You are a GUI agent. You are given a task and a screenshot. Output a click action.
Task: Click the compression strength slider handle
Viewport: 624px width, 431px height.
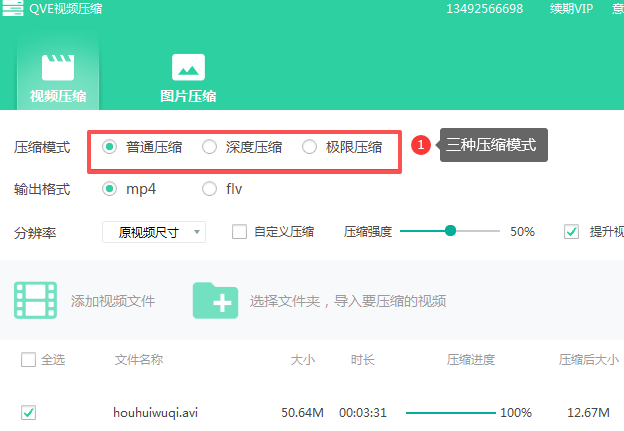tap(451, 231)
